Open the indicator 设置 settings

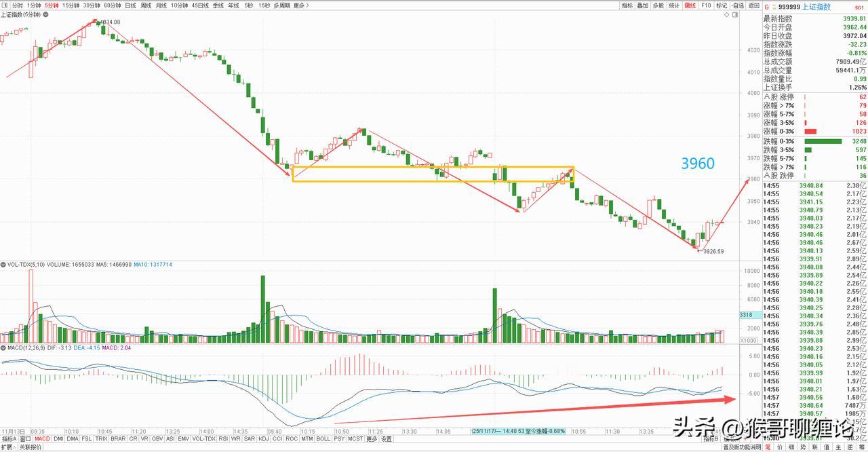[386, 438]
